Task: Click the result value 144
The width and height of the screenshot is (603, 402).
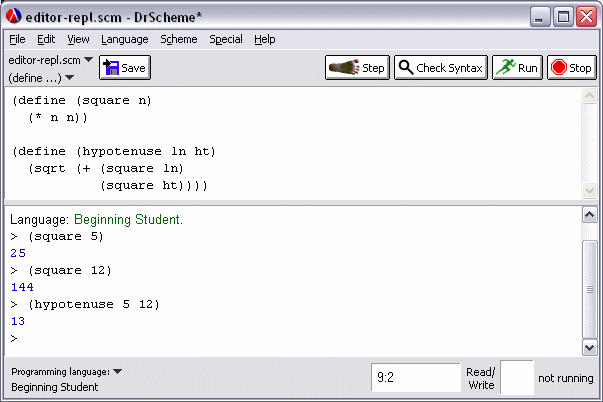Action: coord(22,287)
